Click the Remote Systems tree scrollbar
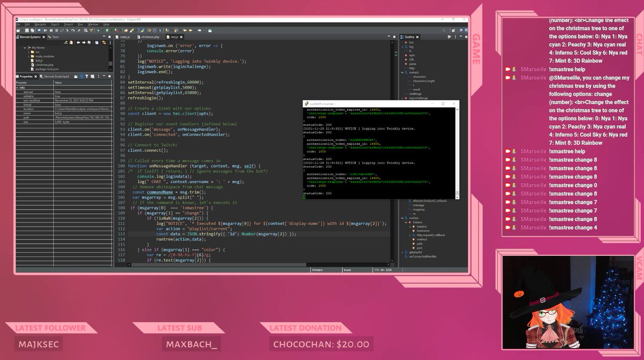The height and width of the screenshot is (360, 644). (x=111, y=59)
